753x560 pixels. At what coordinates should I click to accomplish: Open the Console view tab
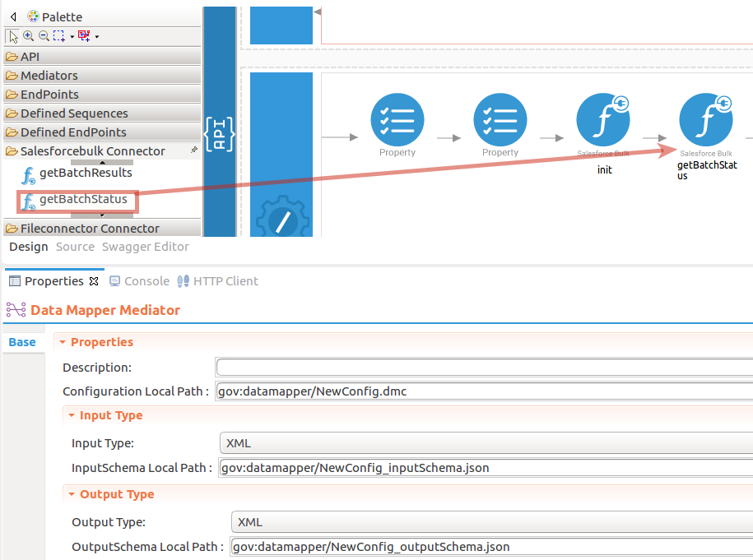click(x=139, y=281)
